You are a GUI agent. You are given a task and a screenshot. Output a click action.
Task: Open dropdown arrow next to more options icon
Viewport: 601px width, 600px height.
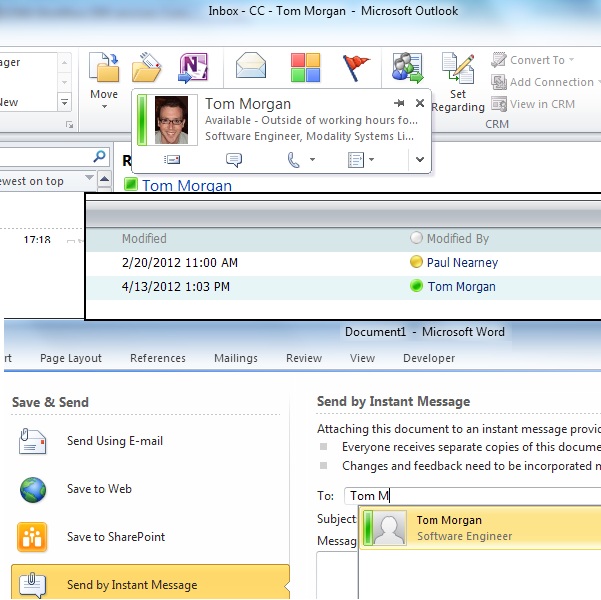[x=371, y=159]
